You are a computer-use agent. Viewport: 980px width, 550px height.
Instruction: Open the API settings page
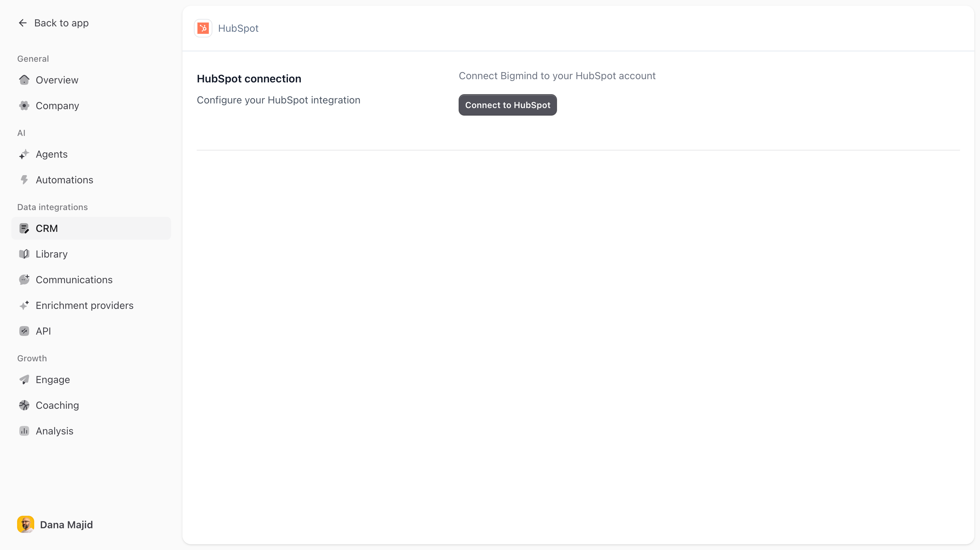[91, 331]
